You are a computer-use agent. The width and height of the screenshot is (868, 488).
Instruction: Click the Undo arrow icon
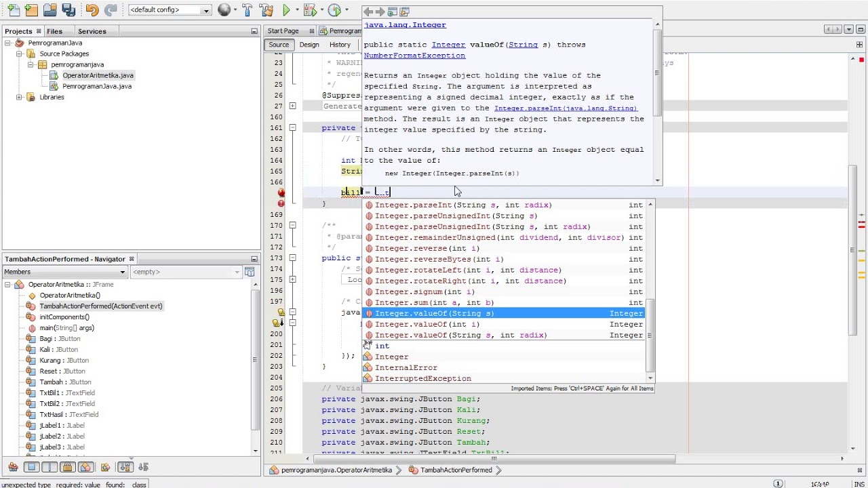pyautogui.click(x=92, y=10)
